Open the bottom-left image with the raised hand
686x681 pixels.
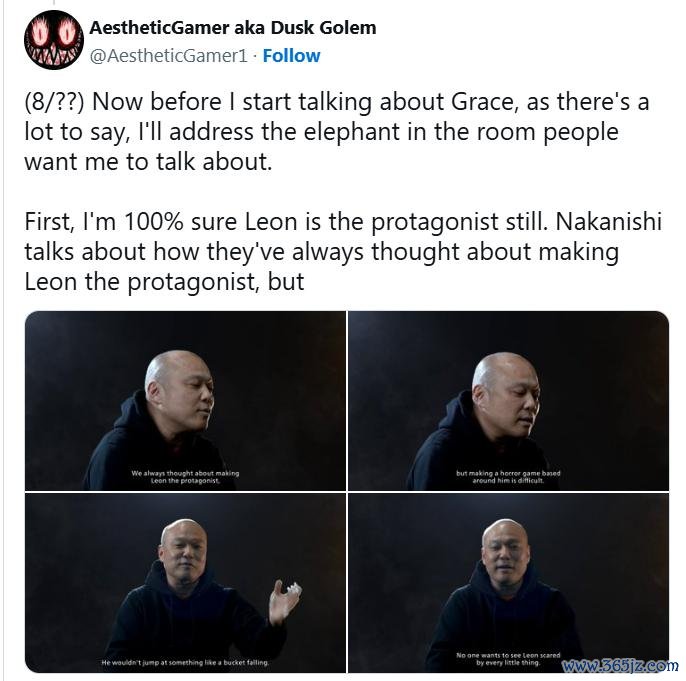click(x=186, y=583)
